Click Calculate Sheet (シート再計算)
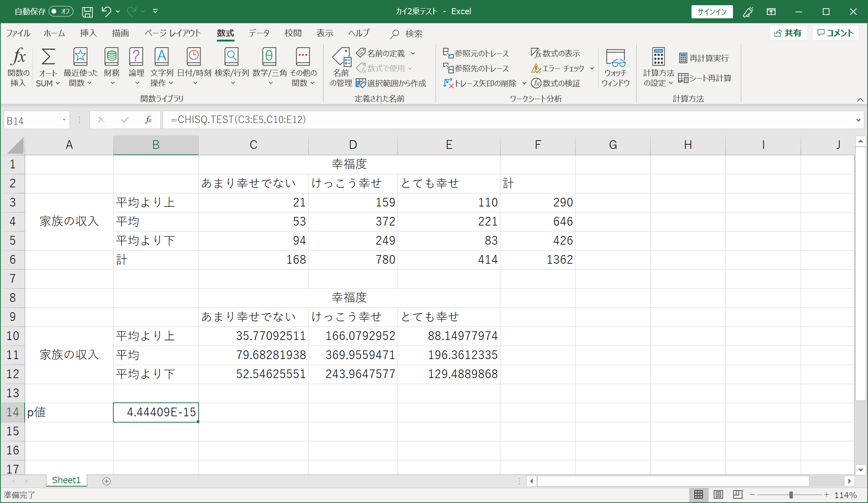The image size is (868, 503). 705,78
